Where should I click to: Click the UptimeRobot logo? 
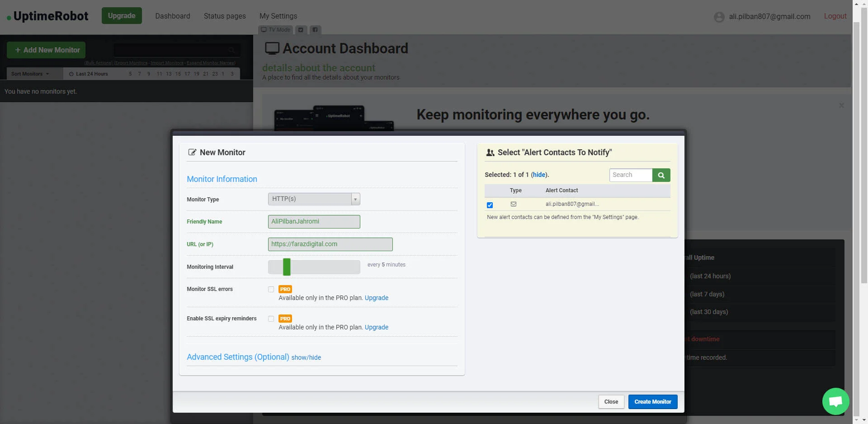(x=47, y=16)
